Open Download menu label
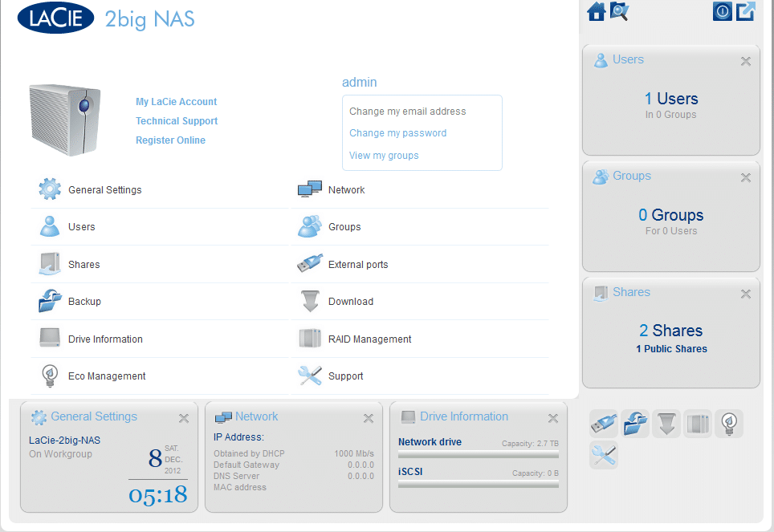The image size is (774, 532). coord(351,302)
